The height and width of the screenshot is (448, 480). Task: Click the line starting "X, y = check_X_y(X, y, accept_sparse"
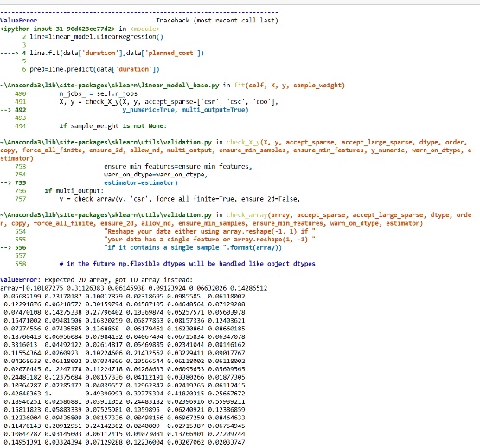(169, 102)
